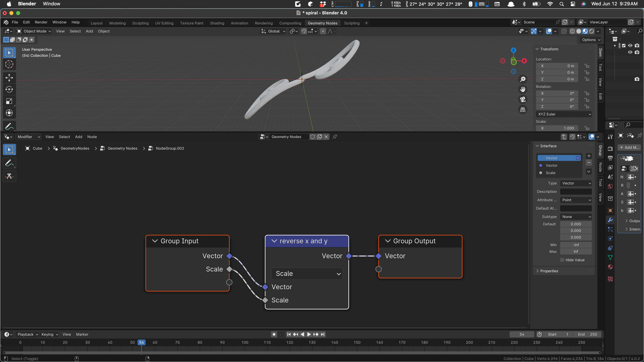Select the Scale item in interface list
Viewport: 644px width, 362px height.
pos(559,173)
